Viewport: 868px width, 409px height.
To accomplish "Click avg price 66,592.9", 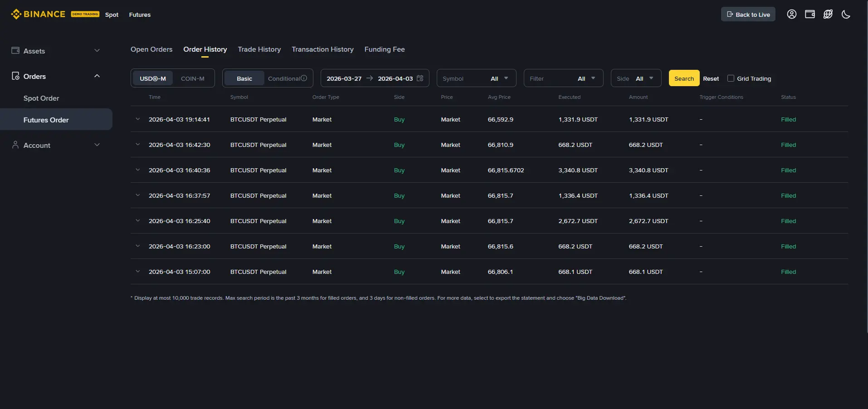I will click(500, 119).
